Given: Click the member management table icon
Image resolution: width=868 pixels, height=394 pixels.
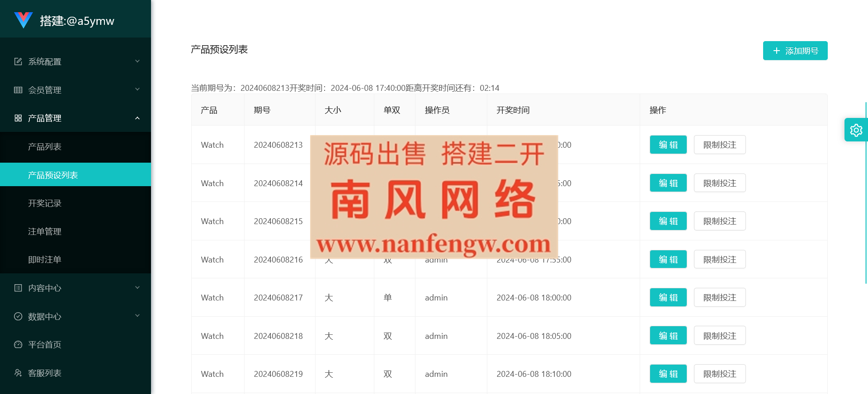Looking at the screenshot, I should (x=18, y=90).
